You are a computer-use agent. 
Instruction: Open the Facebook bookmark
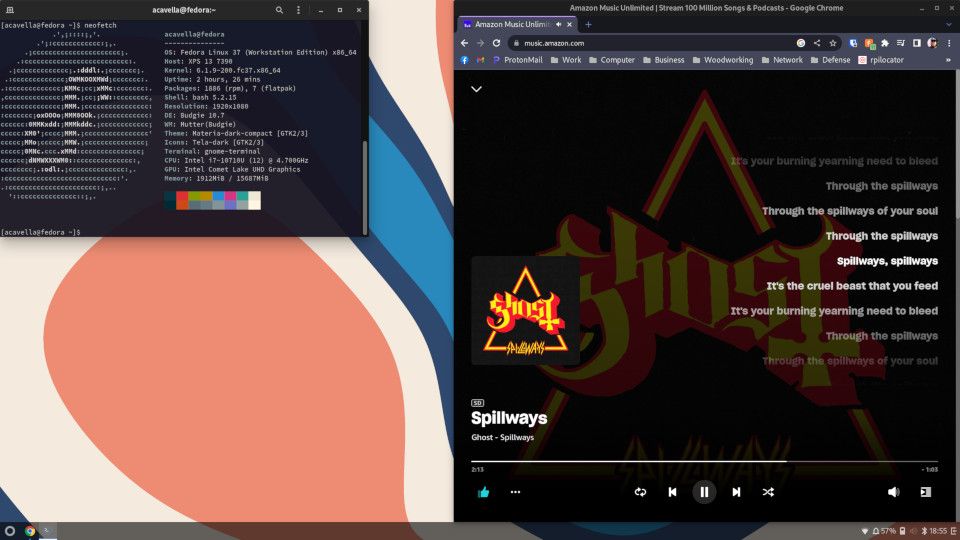tap(465, 60)
